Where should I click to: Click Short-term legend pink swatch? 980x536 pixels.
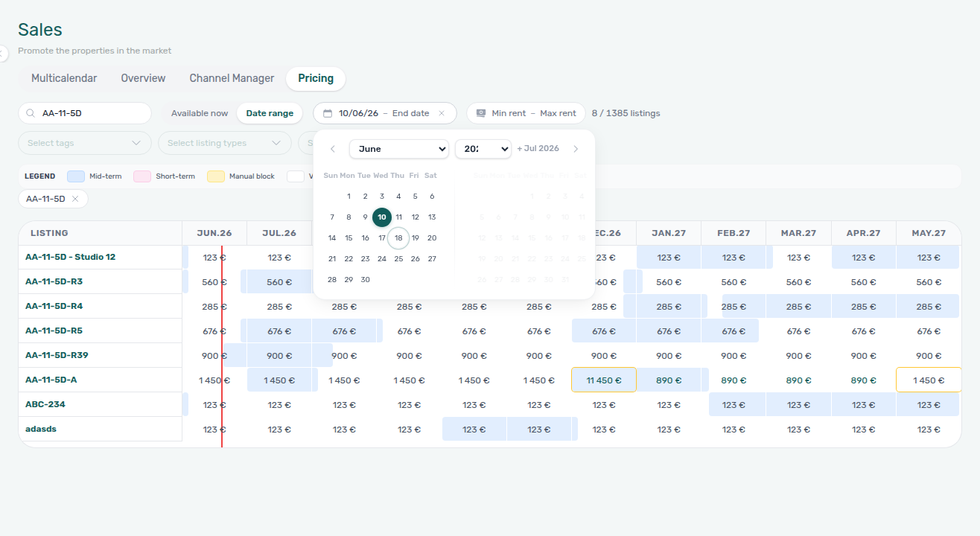point(142,176)
